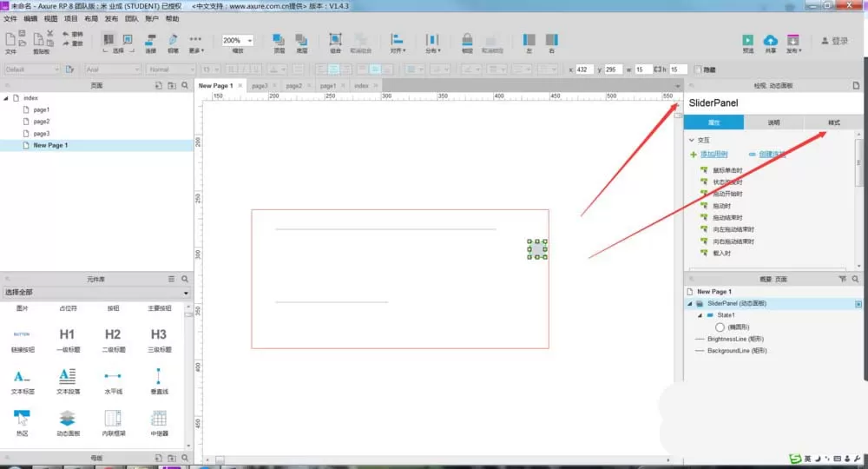Screen dimensions: 868x469
Task: Click the new 文件 file icon
Action: (10, 40)
